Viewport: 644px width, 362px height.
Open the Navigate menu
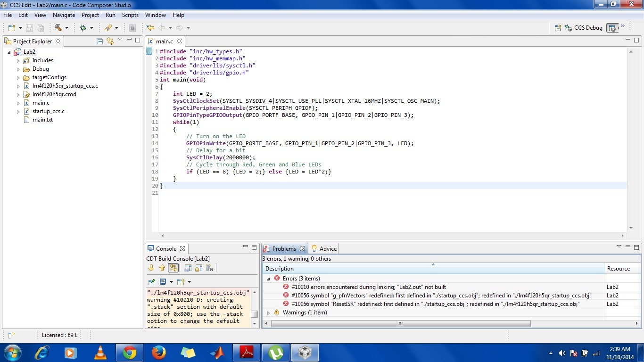64,15
